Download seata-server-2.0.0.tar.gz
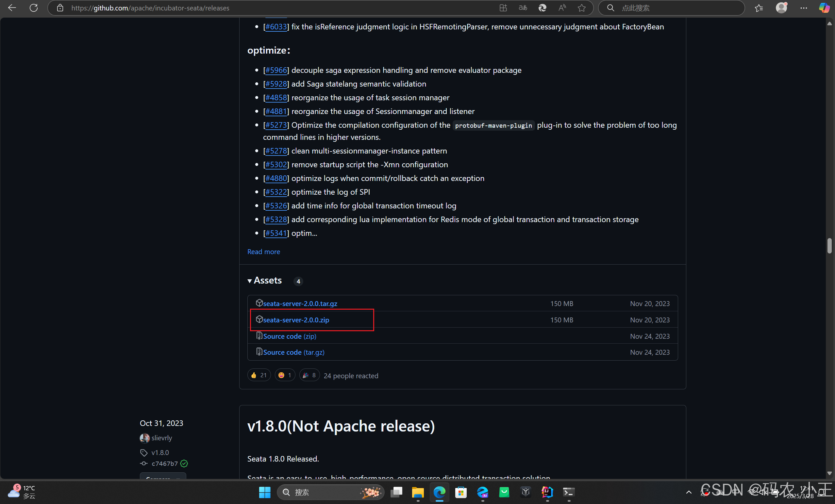Screen dimensions: 835x504 300,303
